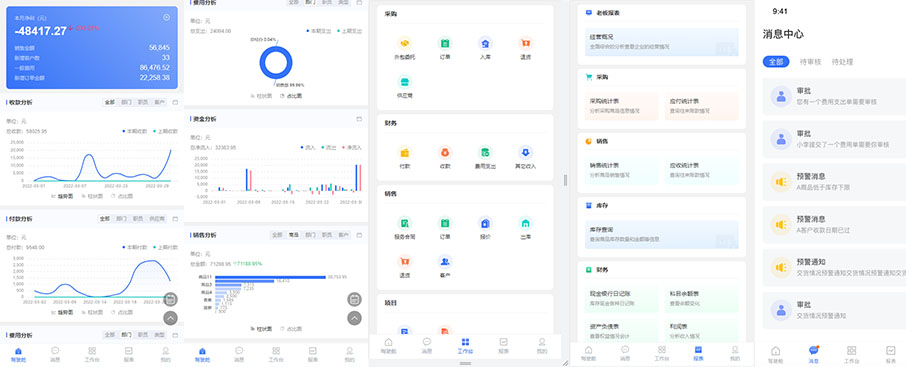Screen dimensions: 906x367
Task: Switch to the 待审核 tab in 消息中心
Action: point(810,62)
